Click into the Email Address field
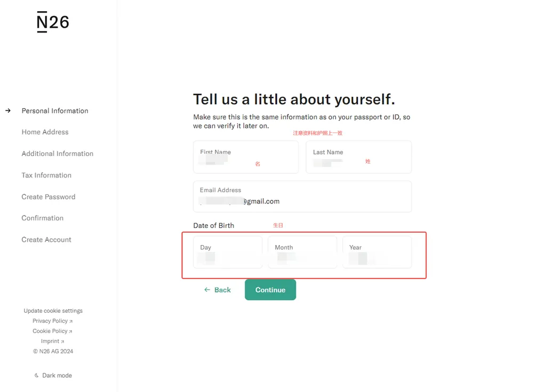Viewport: 546px width, 392px height. [302, 197]
